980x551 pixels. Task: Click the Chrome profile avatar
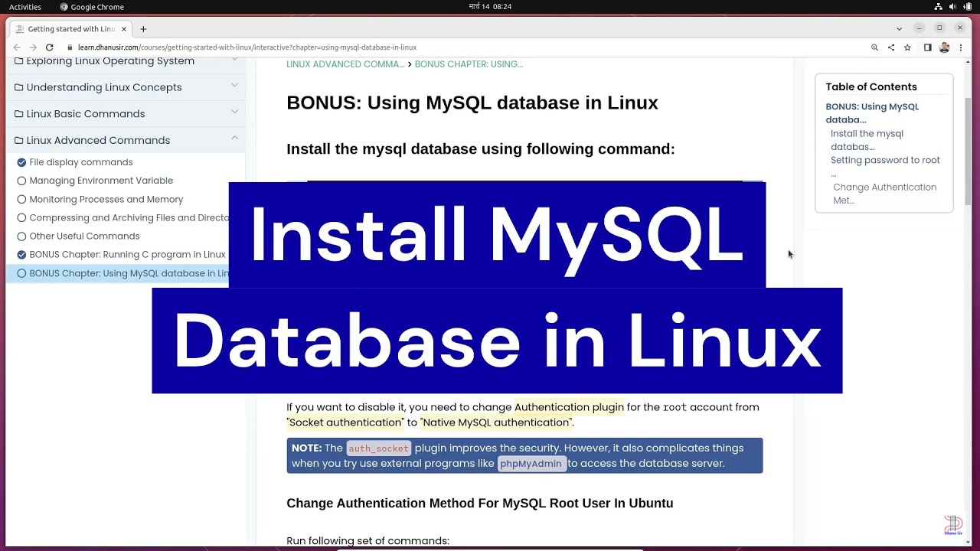tap(944, 47)
